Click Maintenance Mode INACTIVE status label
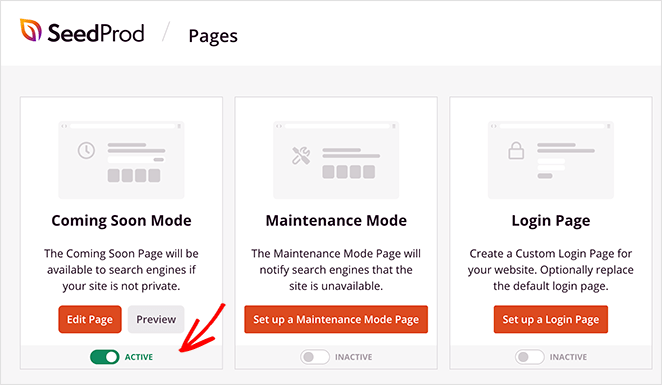662x385 pixels. [x=354, y=357]
